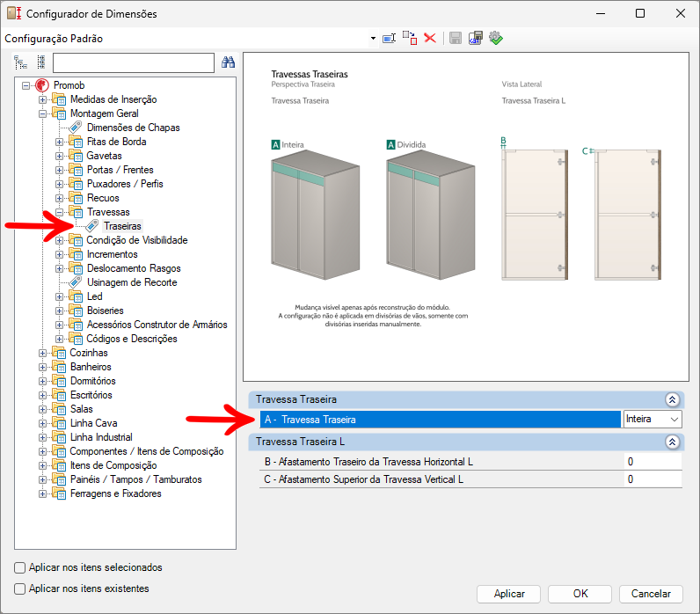
Task: Click the red X delete configuration icon
Action: (x=430, y=38)
